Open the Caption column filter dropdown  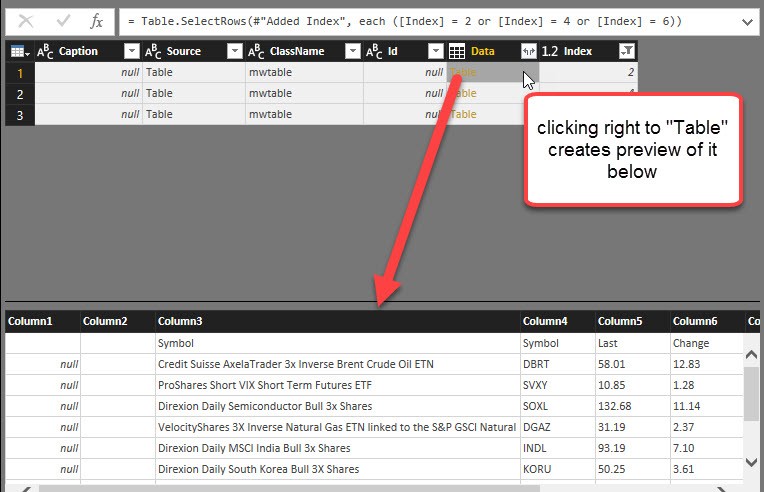click(132, 51)
